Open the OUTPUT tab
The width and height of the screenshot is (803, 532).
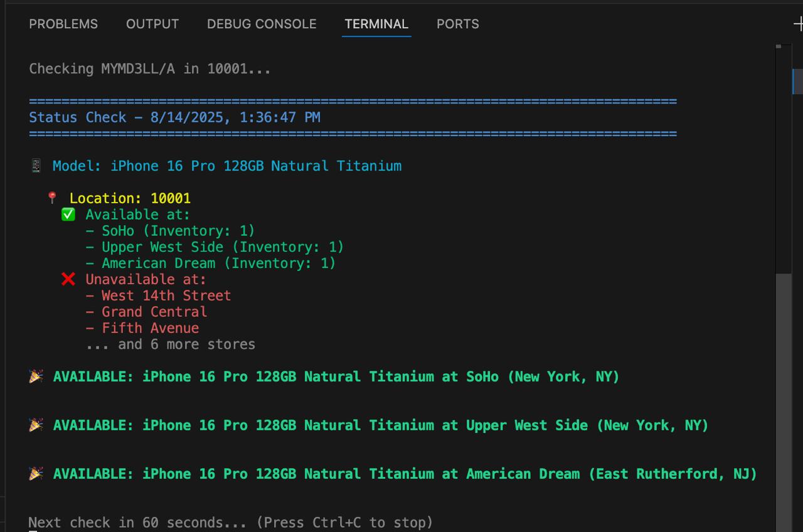[152, 24]
